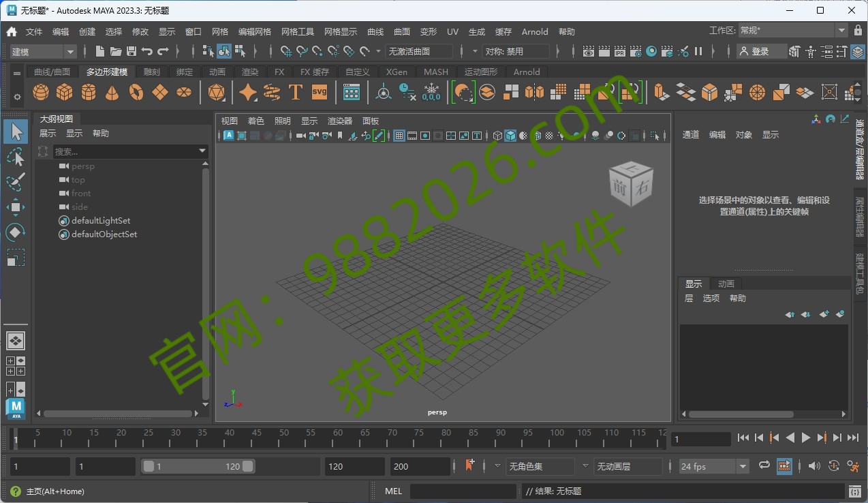Viewport: 868px width, 503px height.
Task: Click the Undo arrow icon
Action: (147, 51)
